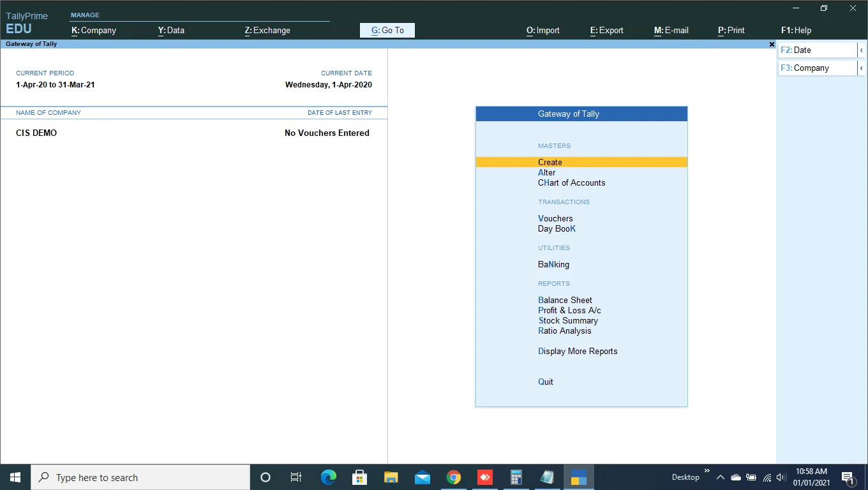Open the M: E-mail menu
This screenshot has height=490, width=868.
(x=671, y=30)
